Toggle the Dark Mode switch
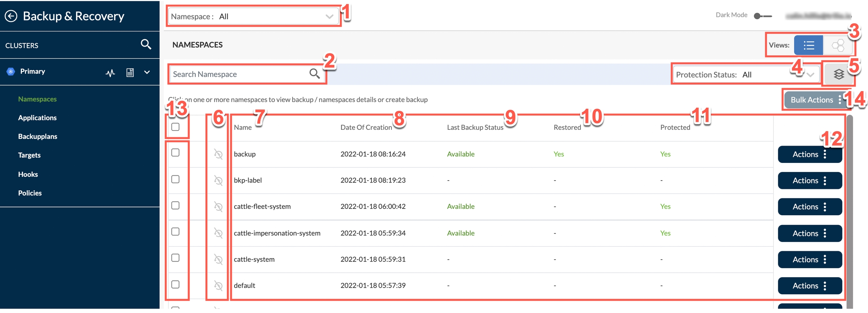 [763, 16]
